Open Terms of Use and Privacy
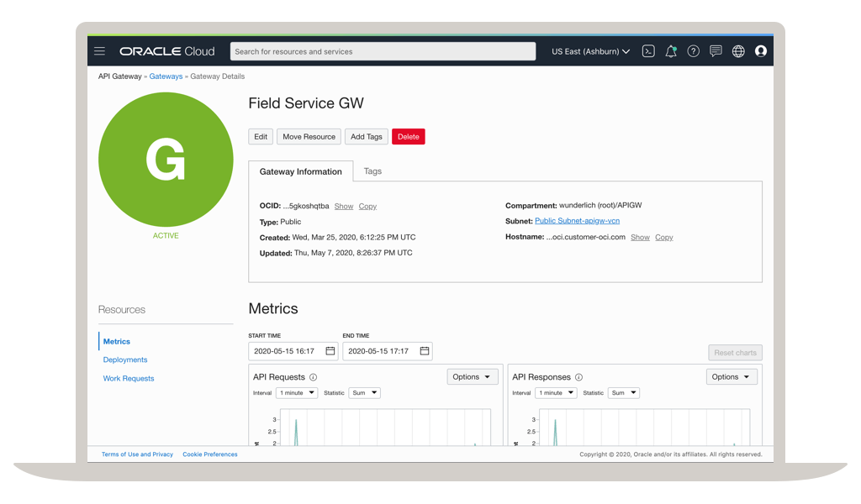 (137, 454)
